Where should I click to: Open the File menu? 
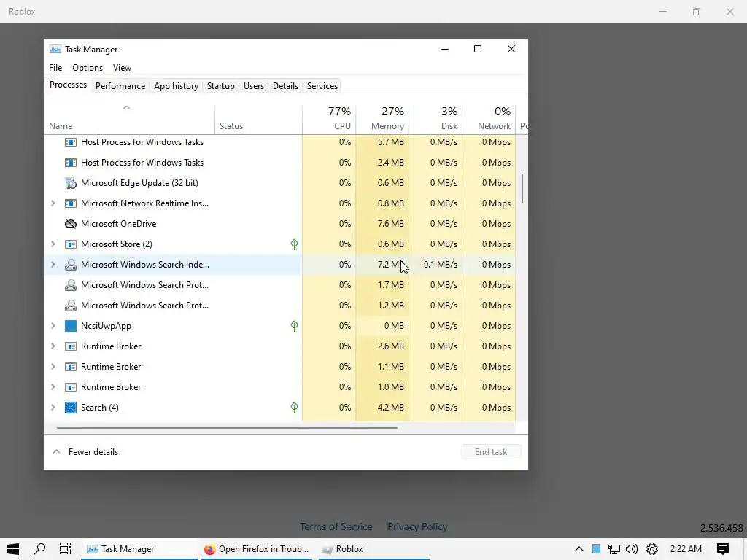tap(55, 68)
